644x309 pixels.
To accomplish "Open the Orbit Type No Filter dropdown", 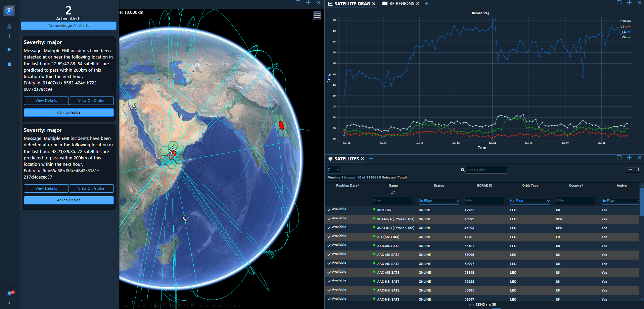I will [530, 201].
